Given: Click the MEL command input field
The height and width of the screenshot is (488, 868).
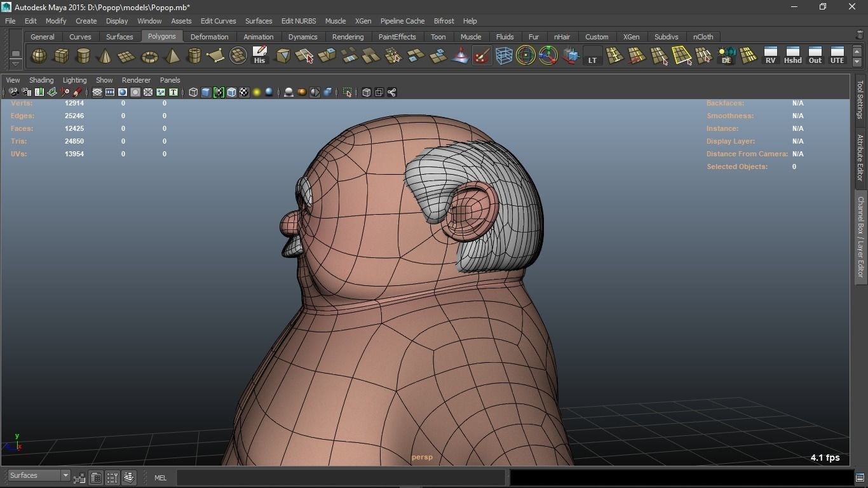Looking at the screenshot, I should (x=341, y=477).
